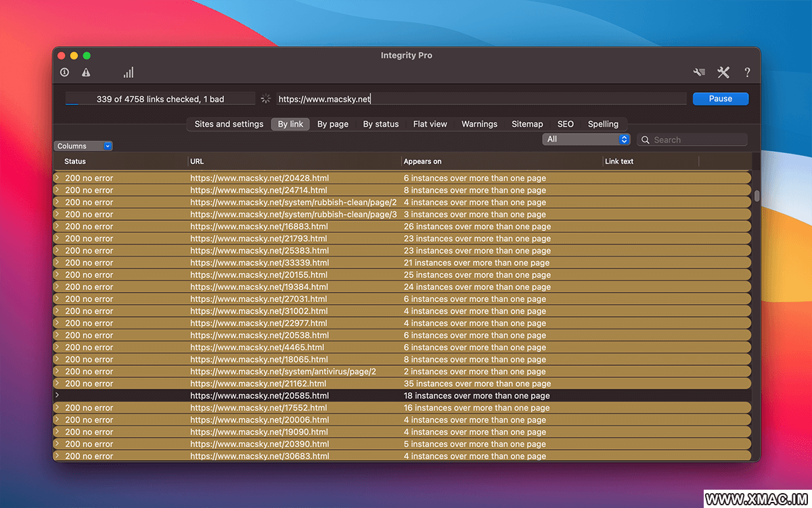Click "200 no error" status for 4465.html
812x508 pixels.
tap(89, 347)
